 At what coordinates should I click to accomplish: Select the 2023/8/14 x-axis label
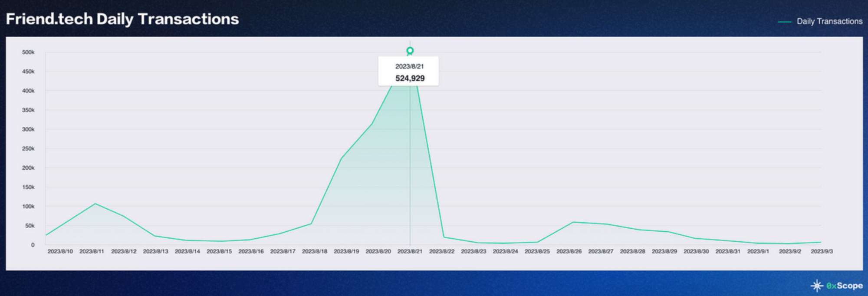point(187,251)
